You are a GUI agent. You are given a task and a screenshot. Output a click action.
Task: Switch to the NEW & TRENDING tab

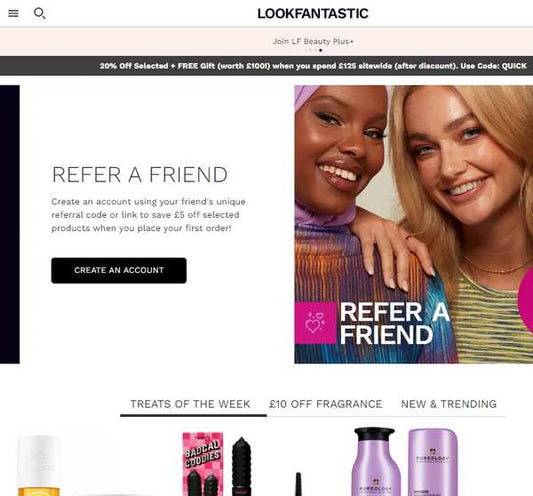[448, 404]
